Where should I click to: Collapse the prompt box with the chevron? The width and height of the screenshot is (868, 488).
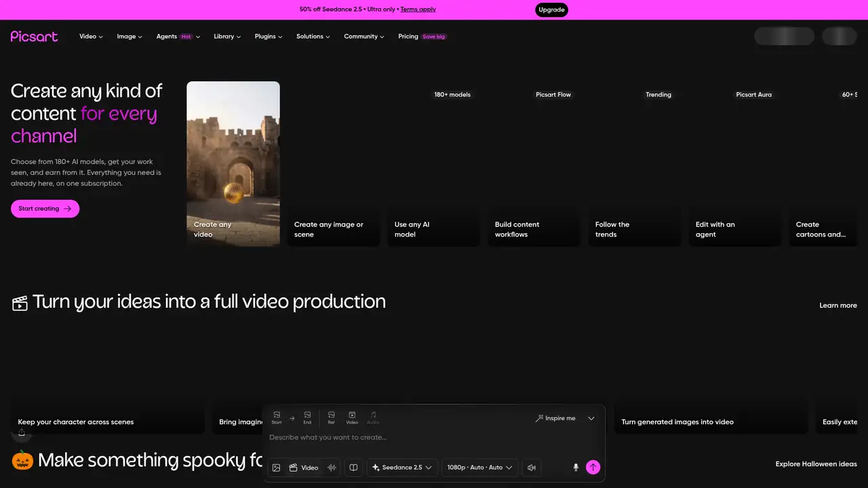pos(591,418)
